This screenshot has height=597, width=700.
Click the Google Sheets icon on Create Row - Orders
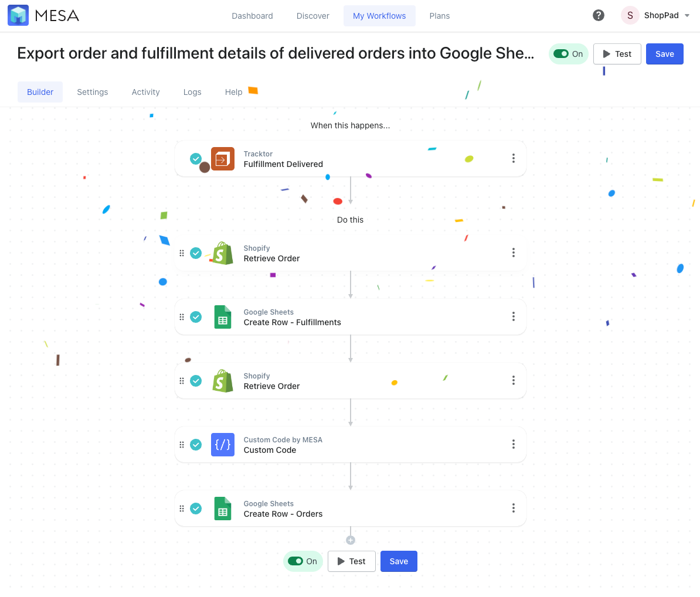click(x=222, y=508)
